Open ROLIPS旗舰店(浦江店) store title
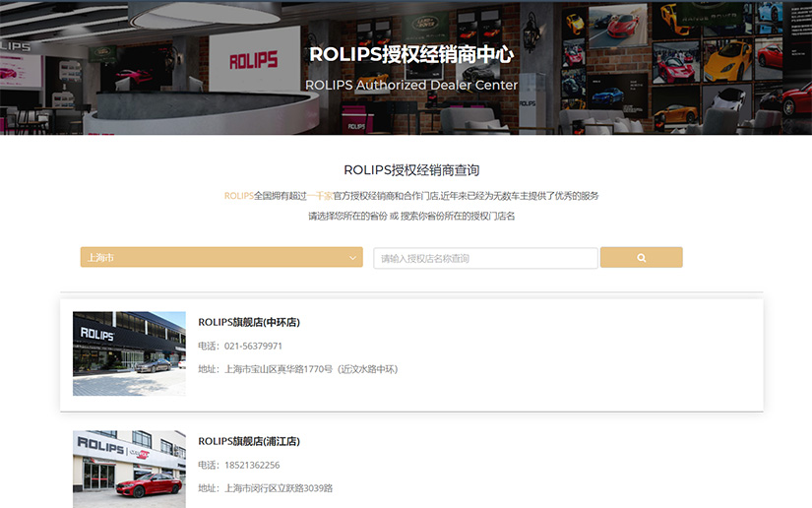Screen dimensions: 812x508 (x=249, y=441)
